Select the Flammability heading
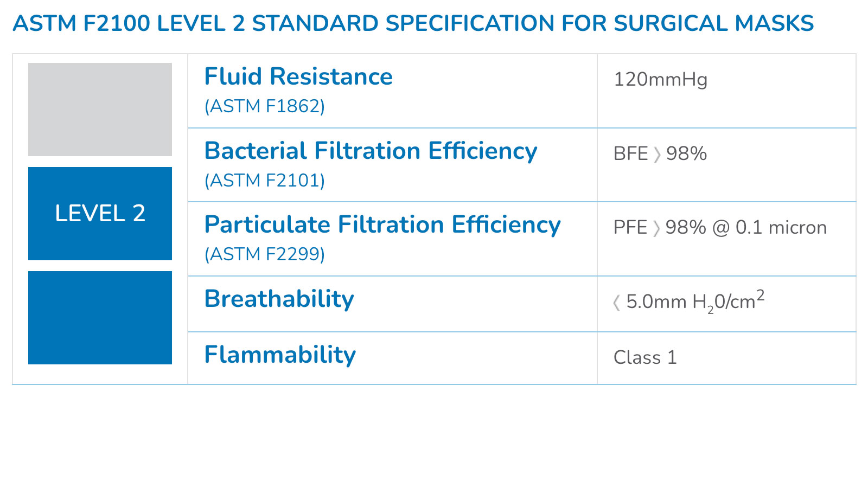The height and width of the screenshot is (488, 868). pos(280,355)
